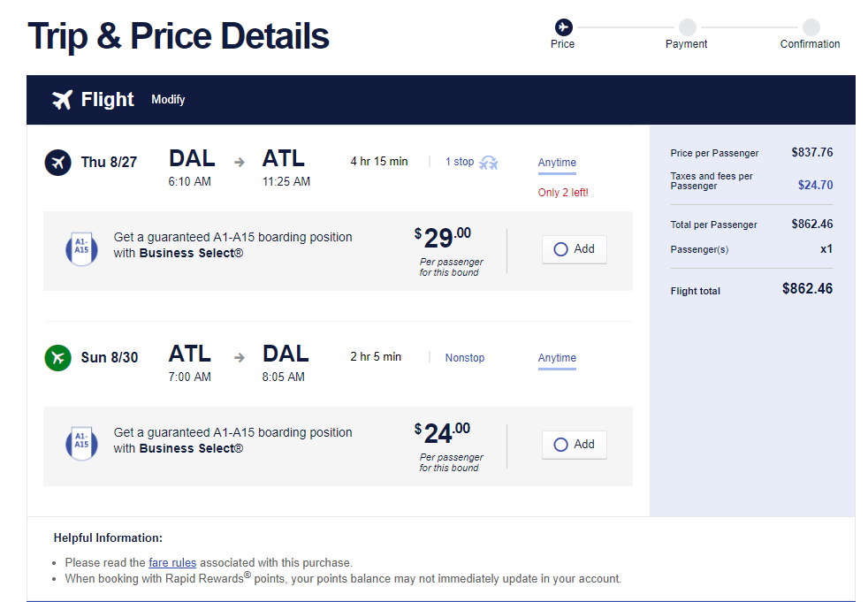
Task: Click the airplane icon beside the Flight heading
Action: pyautogui.click(x=61, y=100)
